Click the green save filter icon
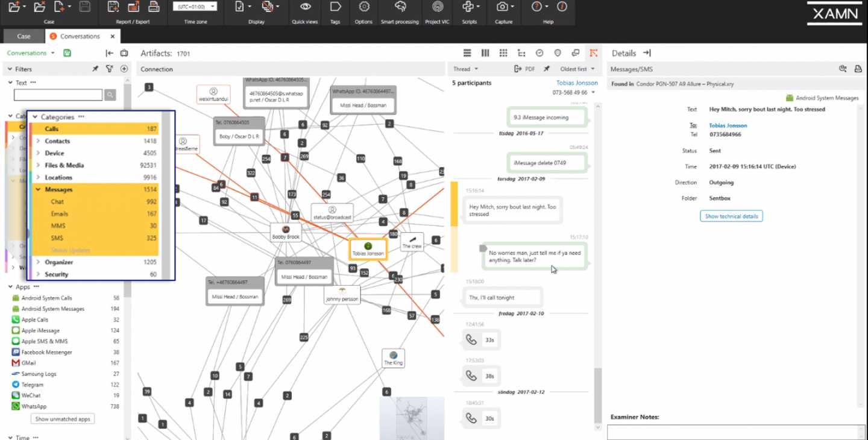 tap(67, 53)
